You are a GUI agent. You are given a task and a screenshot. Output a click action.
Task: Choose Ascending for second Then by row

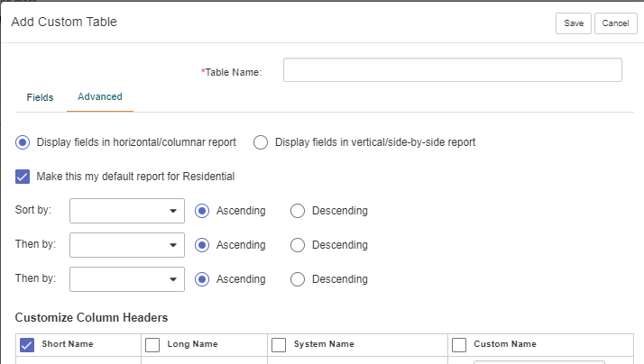(x=202, y=279)
